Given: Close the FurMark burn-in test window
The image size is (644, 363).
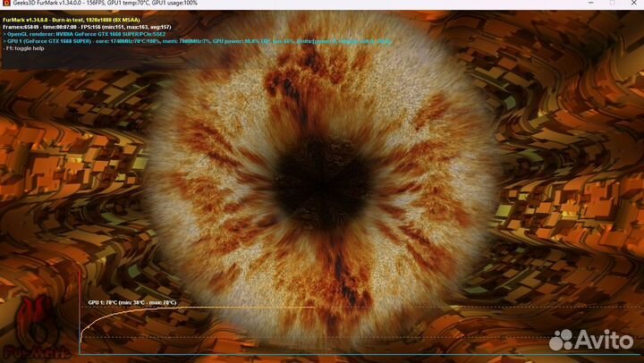Looking at the screenshot, I should (x=634, y=3).
